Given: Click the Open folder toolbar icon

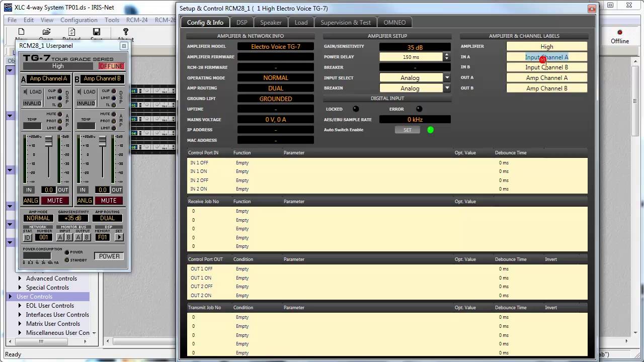Looking at the screenshot, I should pos(46,32).
